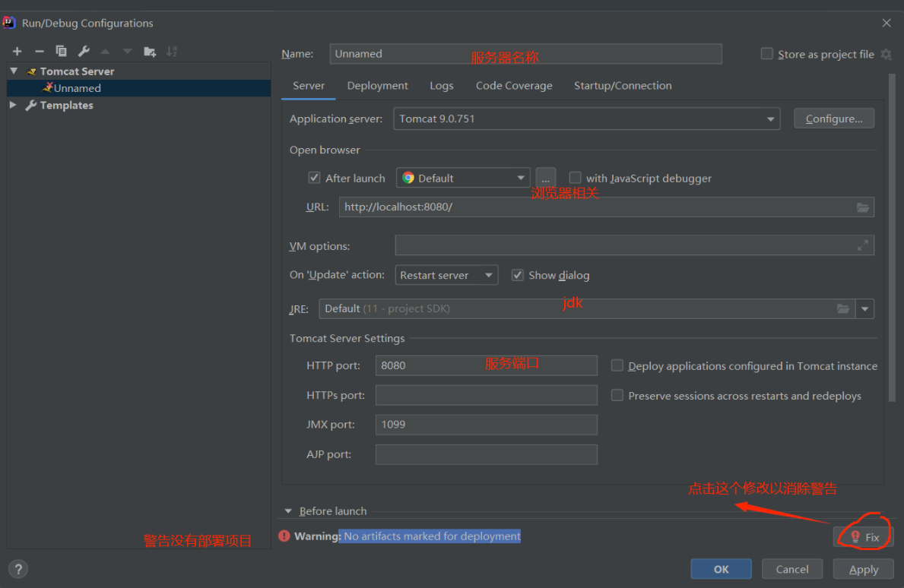
Task: Copy the selected configuration
Action: 61,51
